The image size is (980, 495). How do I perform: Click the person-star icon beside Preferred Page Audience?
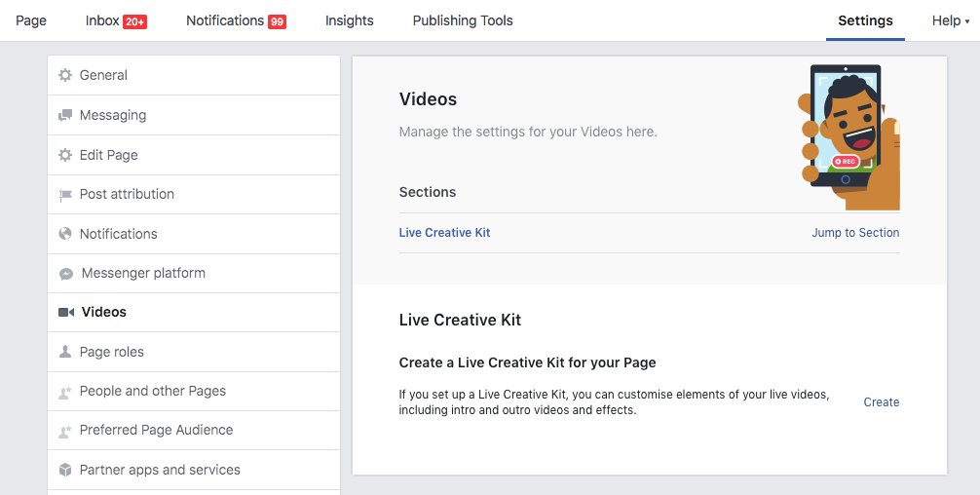coord(65,432)
